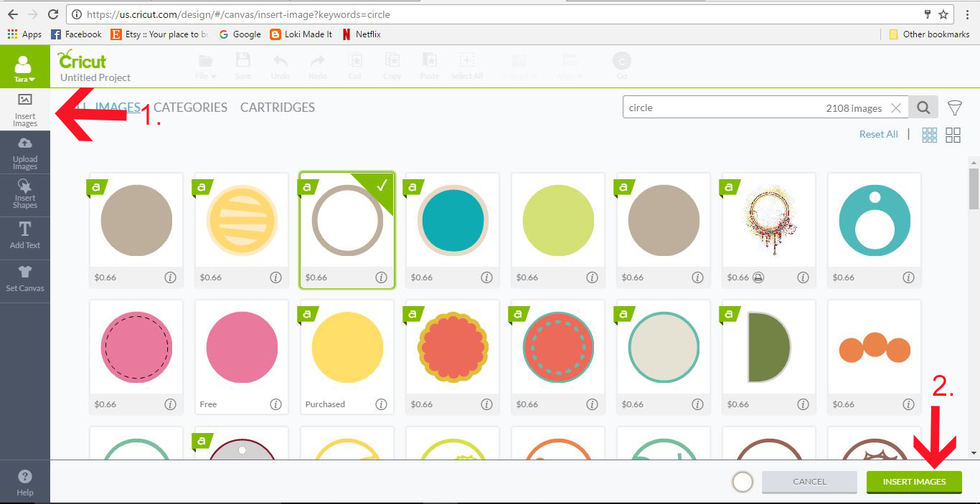This screenshot has width=980, height=504.
Task: Show info for Purchased yellow circle
Action: (381, 404)
